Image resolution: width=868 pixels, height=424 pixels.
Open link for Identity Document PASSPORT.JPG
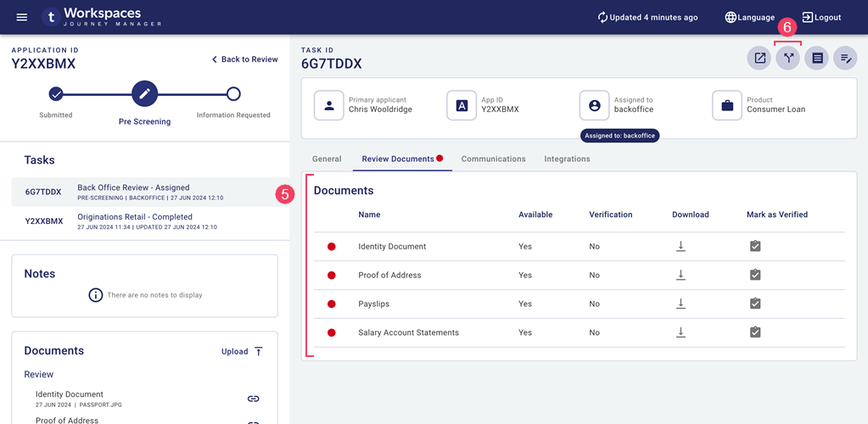[253, 399]
